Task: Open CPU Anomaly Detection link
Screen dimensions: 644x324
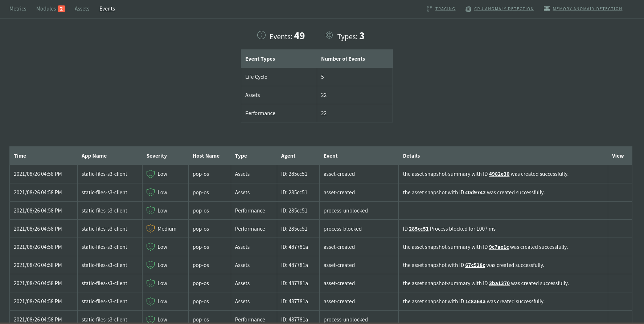Action: point(504,9)
